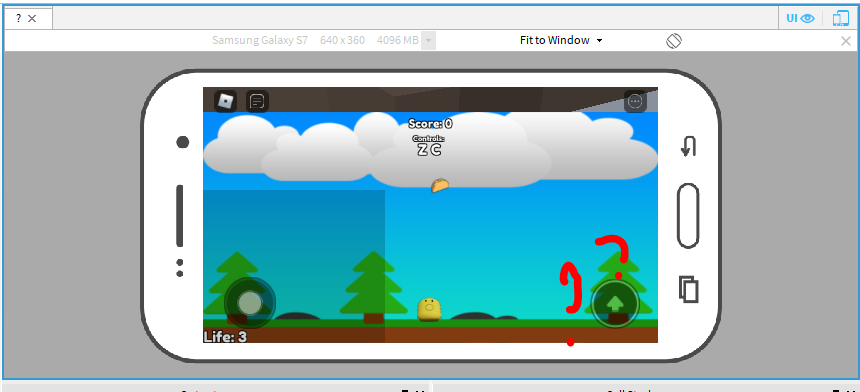This screenshot has width=860, height=392.
Task: Select the '?' document tab
Action: (18, 18)
